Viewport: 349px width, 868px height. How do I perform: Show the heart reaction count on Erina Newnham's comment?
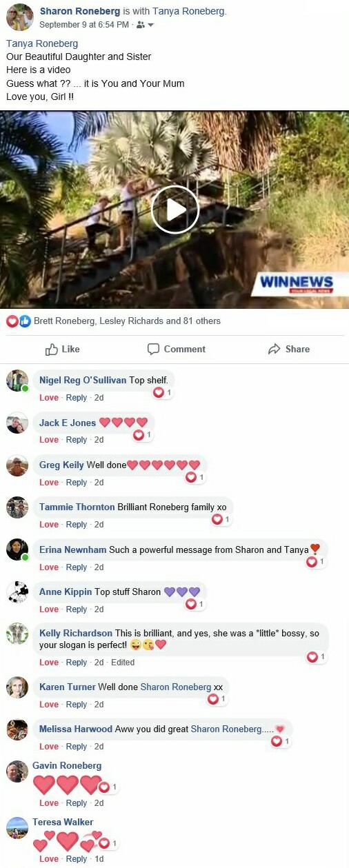(315, 562)
